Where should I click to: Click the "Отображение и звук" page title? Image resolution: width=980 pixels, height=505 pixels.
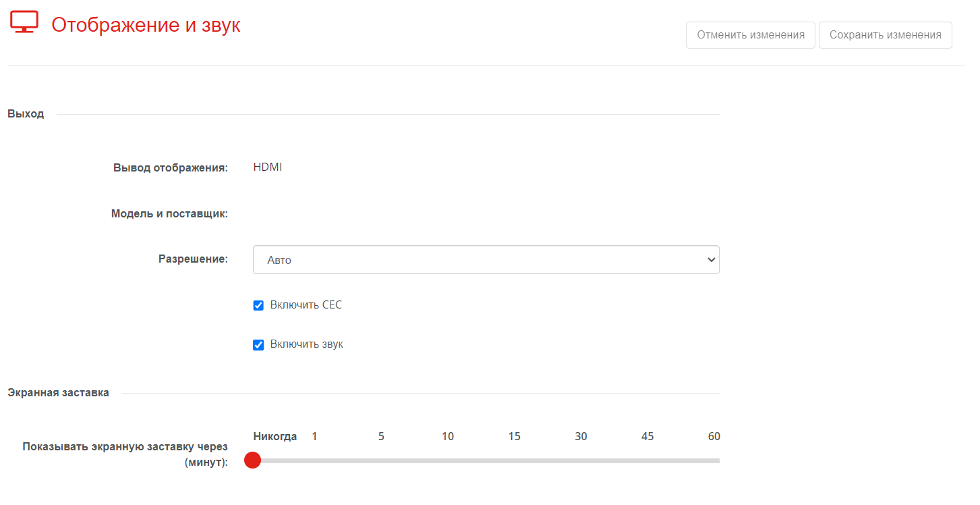point(146,24)
